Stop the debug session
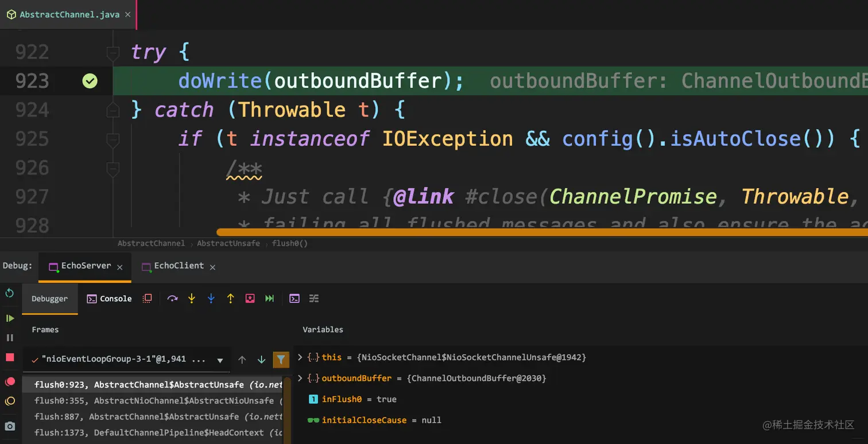This screenshot has width=868, height=444. pyautogui.click(x=10, y=357)
